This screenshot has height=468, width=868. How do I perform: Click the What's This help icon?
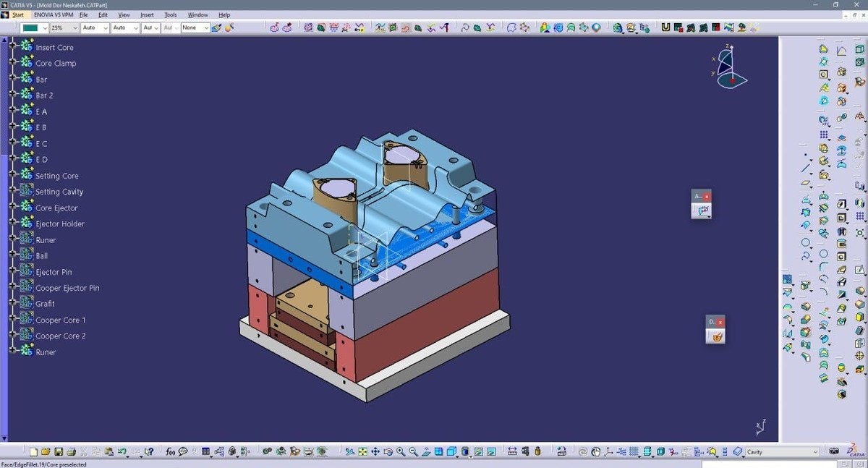tap(149, 451)
